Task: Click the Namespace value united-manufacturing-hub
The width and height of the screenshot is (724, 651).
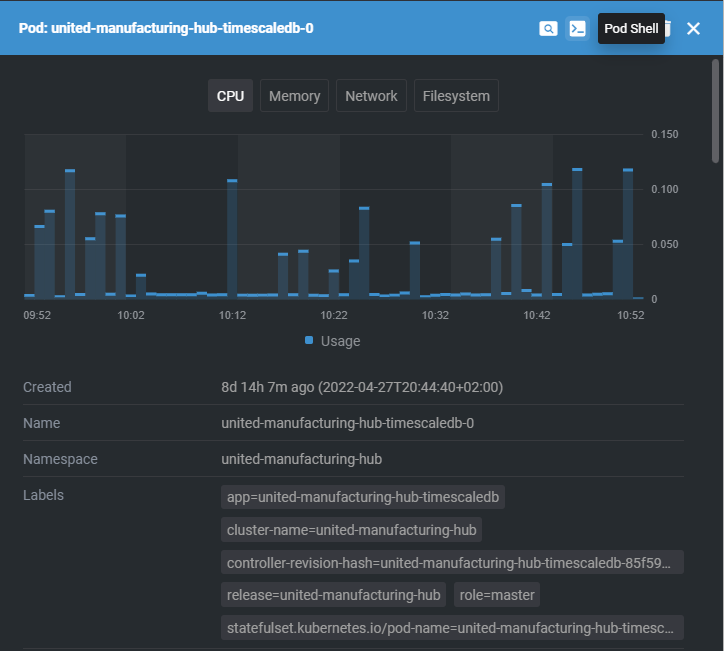Action: tap(301, 459)
